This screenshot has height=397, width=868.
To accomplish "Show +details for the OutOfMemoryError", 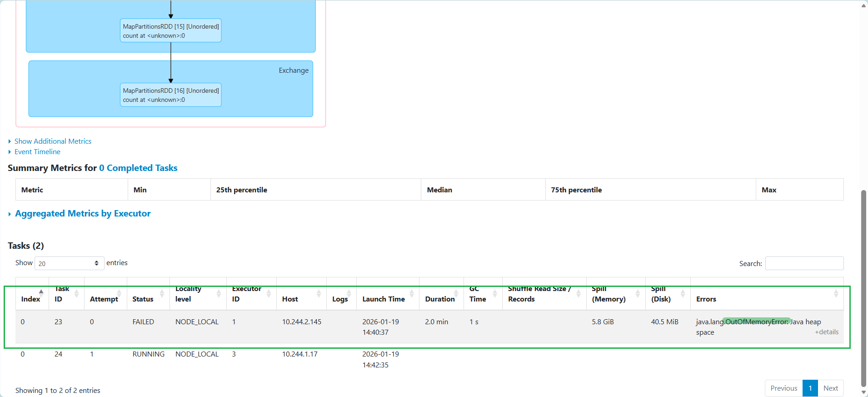I will (x=826, y=332).
